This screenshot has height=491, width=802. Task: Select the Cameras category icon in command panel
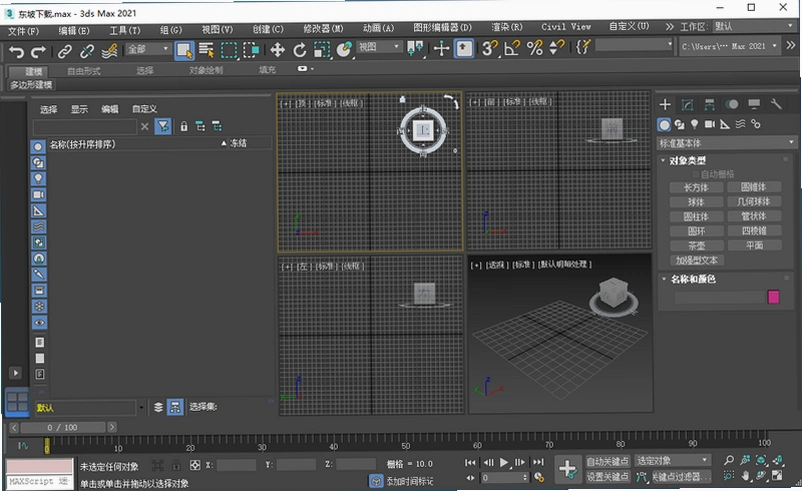pos(710,124)
